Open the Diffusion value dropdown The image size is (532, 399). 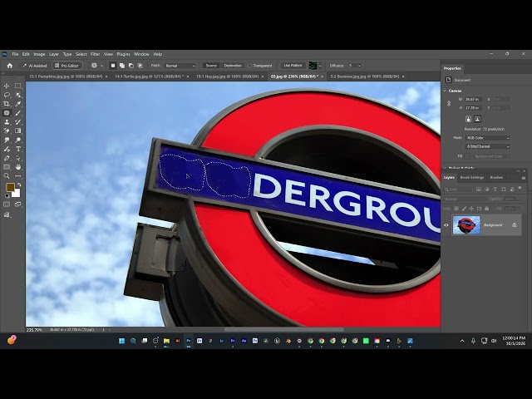tap(359, 66)
